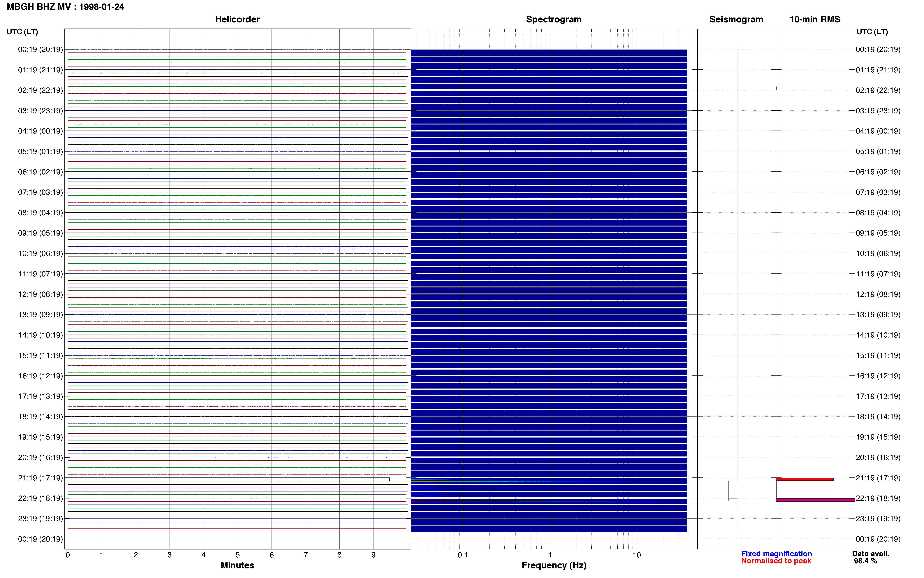924x578 pixels.
Task: Click left time label 09:19 (05:19)
Action: pyautogui.click(x=41, y=233)
